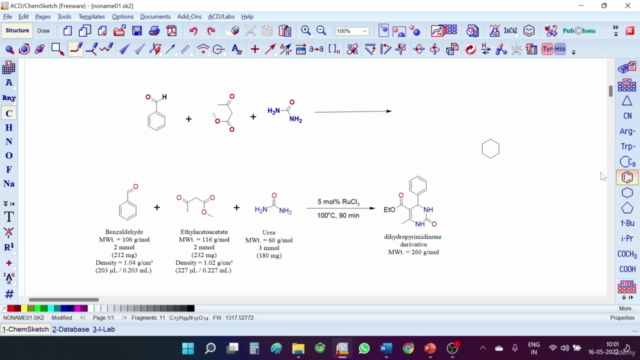The image size is (640, 360).
Task: Select the R1 radical label tool
Action: (x=9, y=247)
